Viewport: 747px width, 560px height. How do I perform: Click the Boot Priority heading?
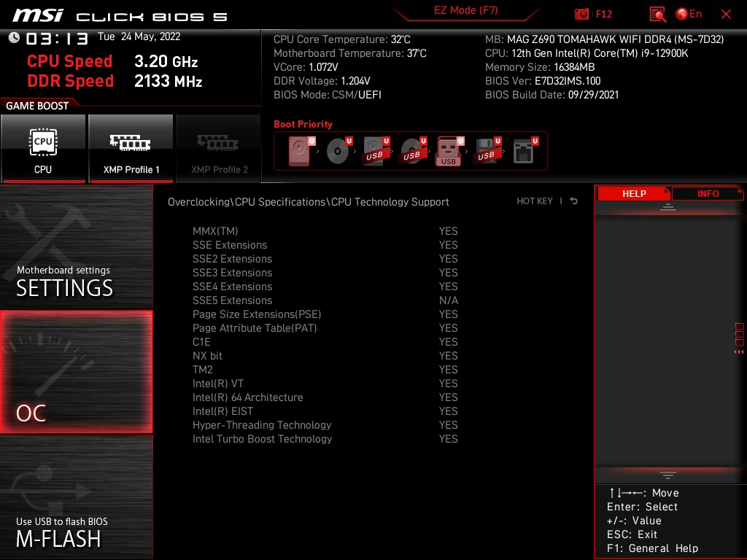(x=303, y=124)
